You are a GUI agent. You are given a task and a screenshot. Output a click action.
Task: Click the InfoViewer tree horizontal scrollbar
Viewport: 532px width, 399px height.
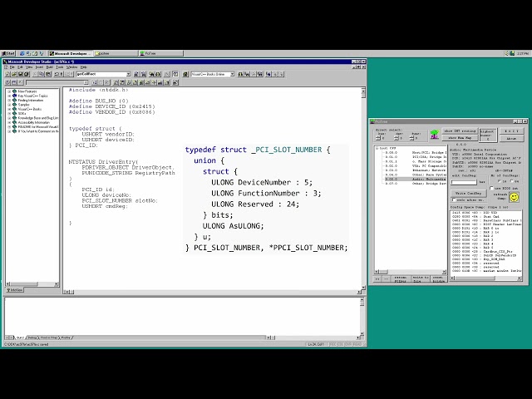(32, 283)
